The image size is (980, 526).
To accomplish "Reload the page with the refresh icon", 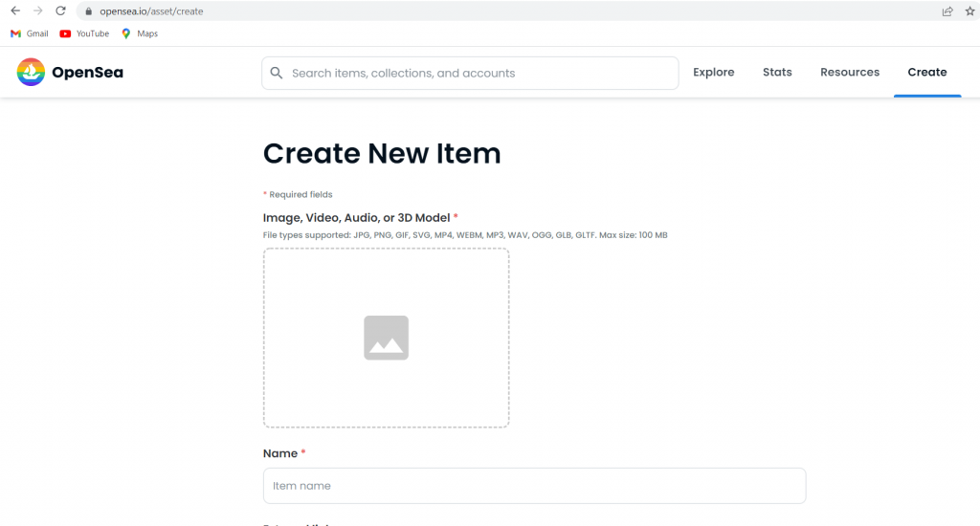I will tap(60, 11).
